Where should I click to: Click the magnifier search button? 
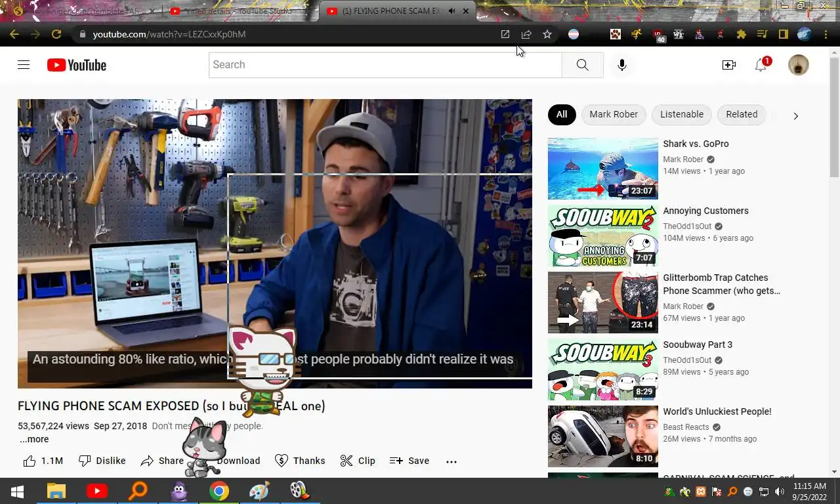click(x=582, y=65)
